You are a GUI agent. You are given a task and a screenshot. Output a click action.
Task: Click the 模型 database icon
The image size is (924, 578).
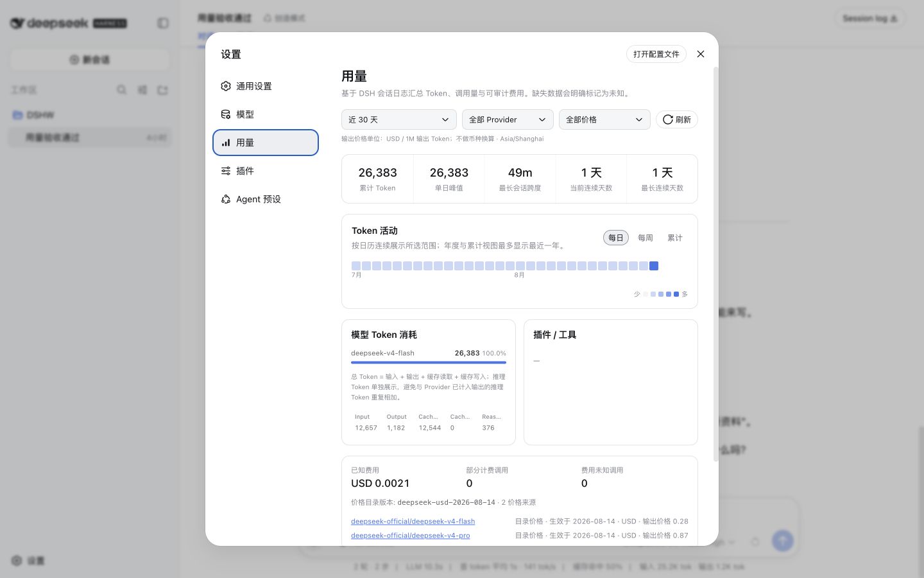(226, 114)
